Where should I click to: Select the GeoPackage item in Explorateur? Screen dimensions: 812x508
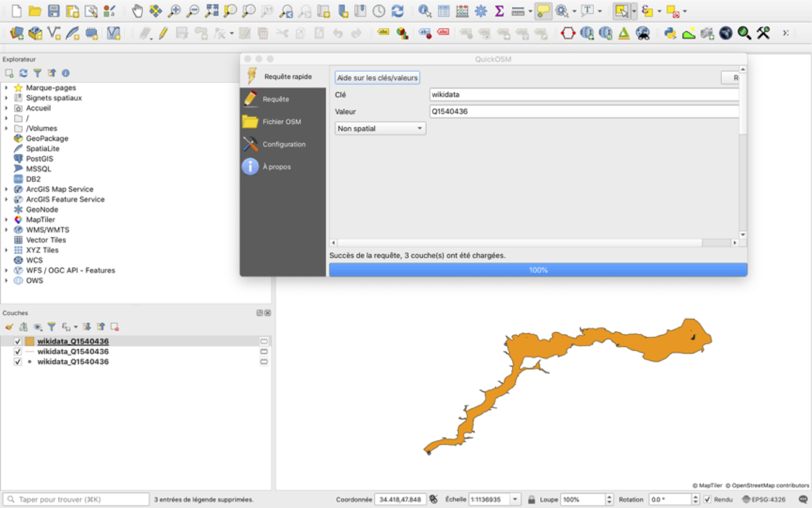coord(47,138)
